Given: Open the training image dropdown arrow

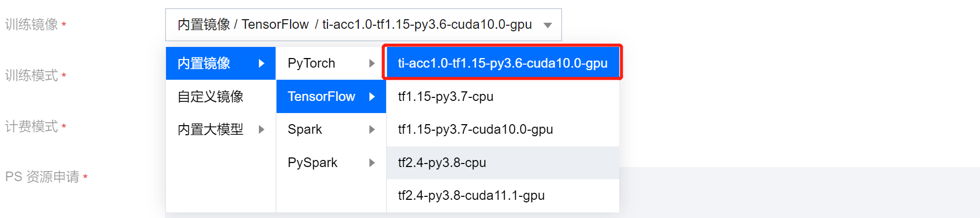Looking at the screenshot, I should coord(548,25).
